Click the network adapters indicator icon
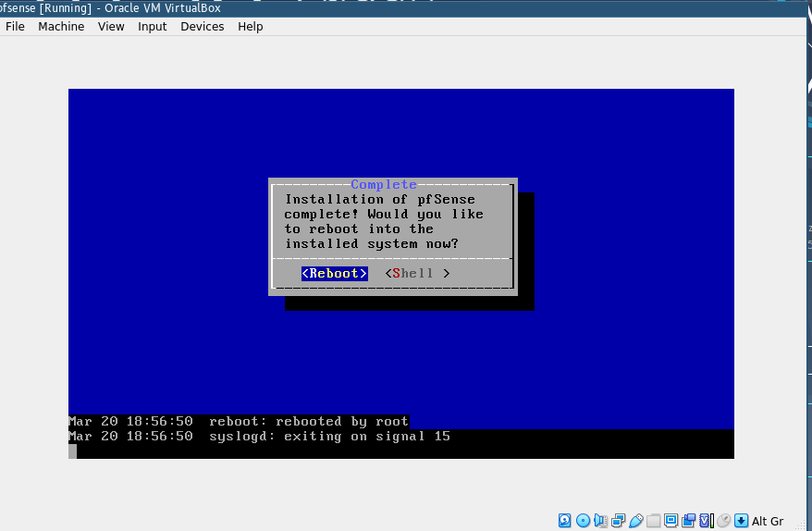 618,520
